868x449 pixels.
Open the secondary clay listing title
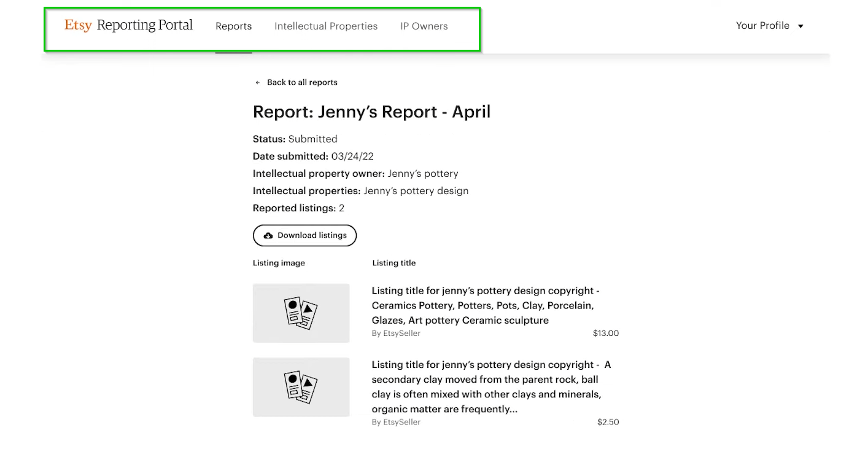pos(491,386)
